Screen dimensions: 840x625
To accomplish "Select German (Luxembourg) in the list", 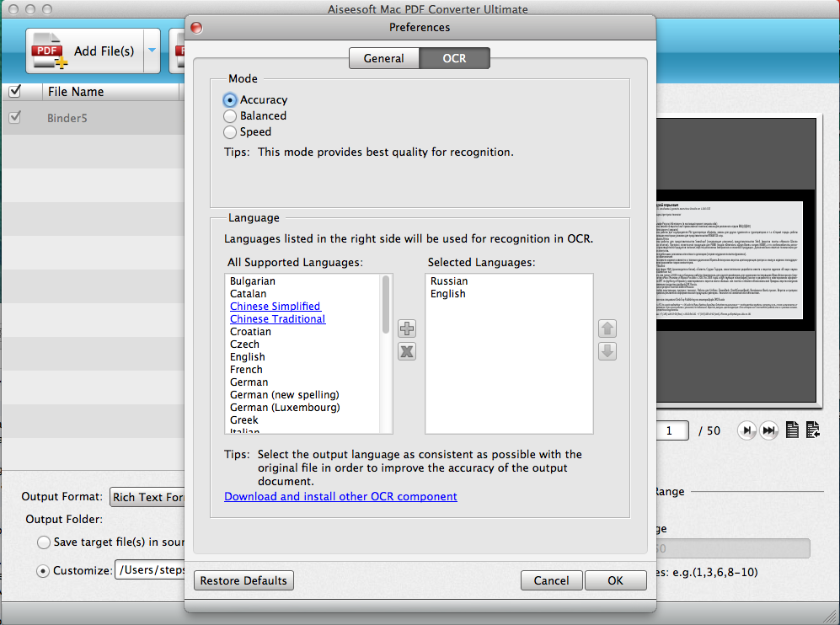I will [x=285, y=408].
